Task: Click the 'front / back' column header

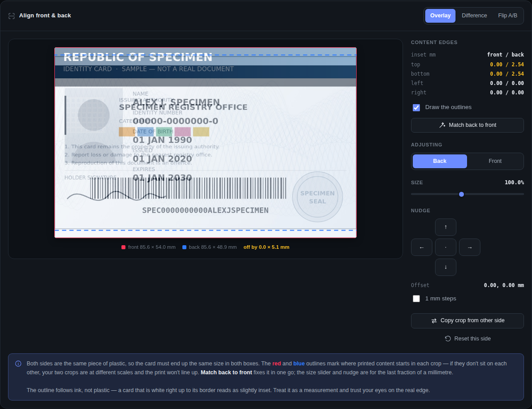Action: coord(505,55)
